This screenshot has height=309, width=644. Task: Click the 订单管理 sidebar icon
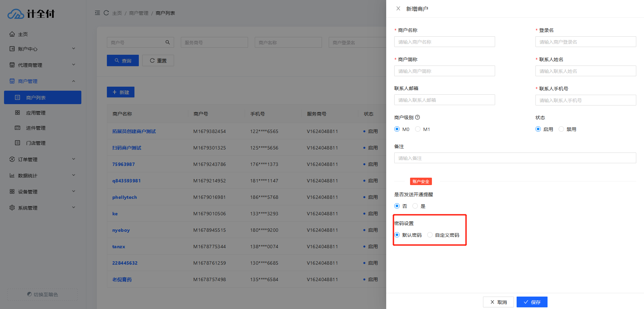pos(12,159)
